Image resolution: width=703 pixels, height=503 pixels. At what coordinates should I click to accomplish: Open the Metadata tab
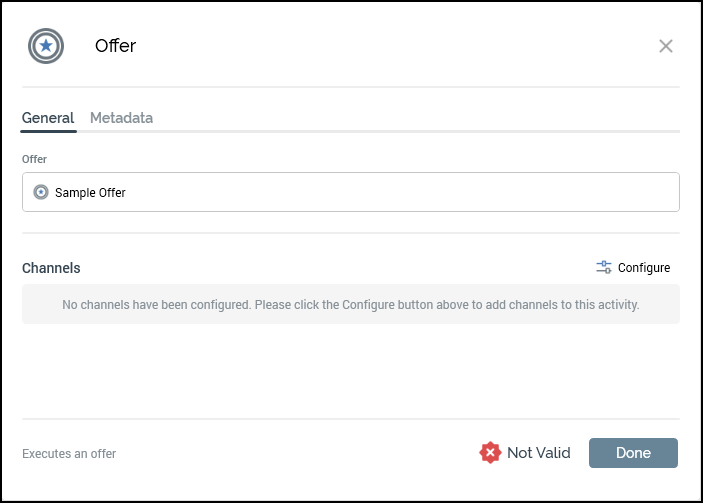121,118
